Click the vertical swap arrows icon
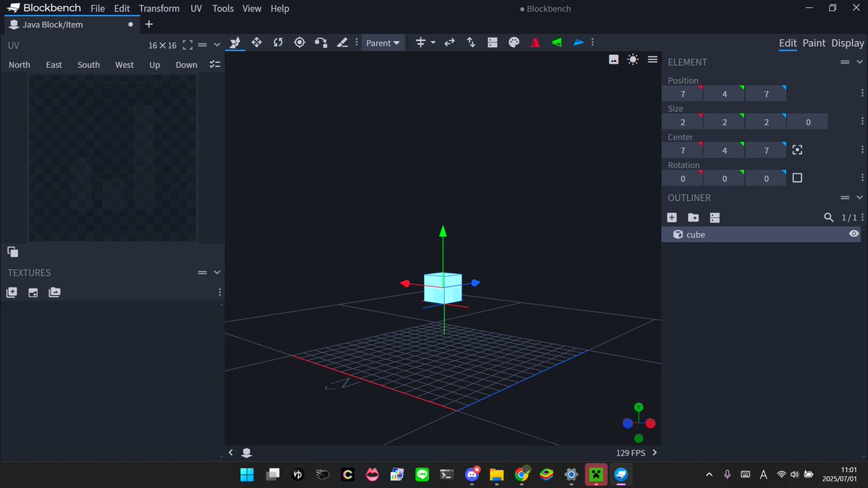The width and height of the screenshot is (868, 488). [471, 43]
